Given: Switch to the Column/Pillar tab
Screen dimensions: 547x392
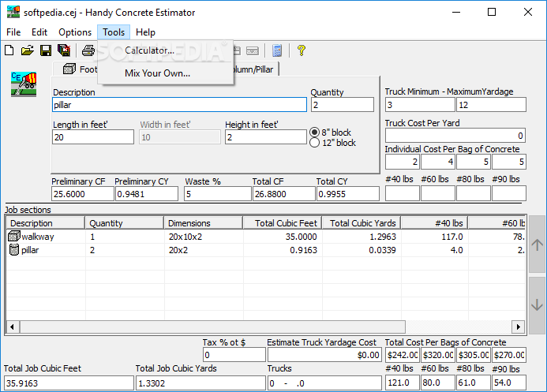Looking at the screenshot, I should [x=256, y=69].
